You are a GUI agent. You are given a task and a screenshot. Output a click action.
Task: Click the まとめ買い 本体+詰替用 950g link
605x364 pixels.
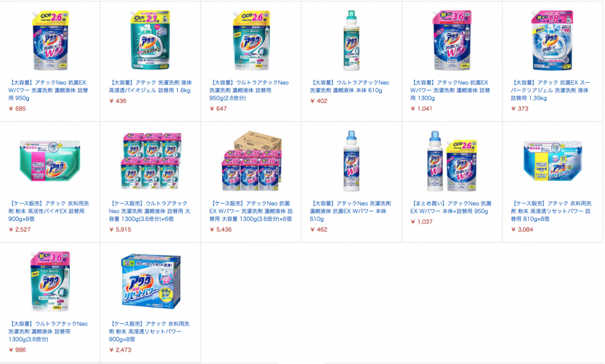point(451,207)
